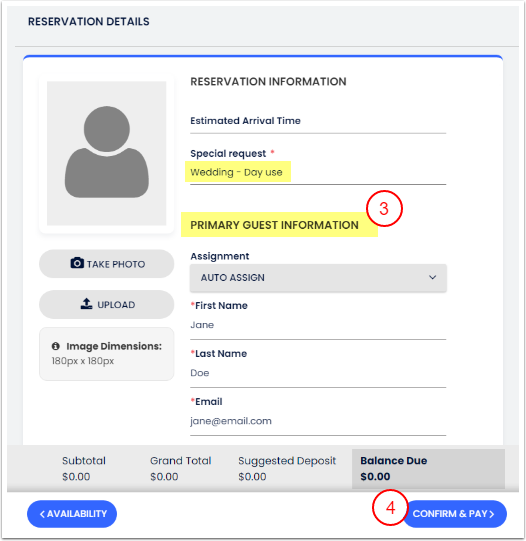Click the guest avatar placeholder image

pos(107,153)
